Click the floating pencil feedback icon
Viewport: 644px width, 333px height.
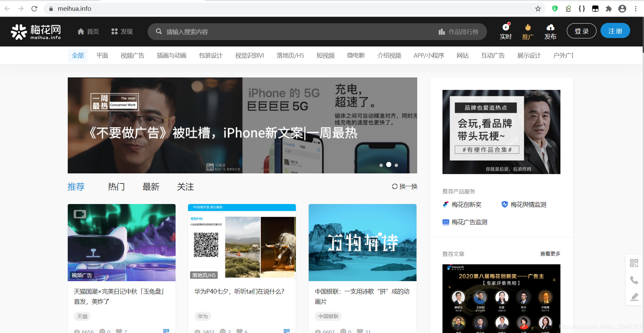click(634, 297)
